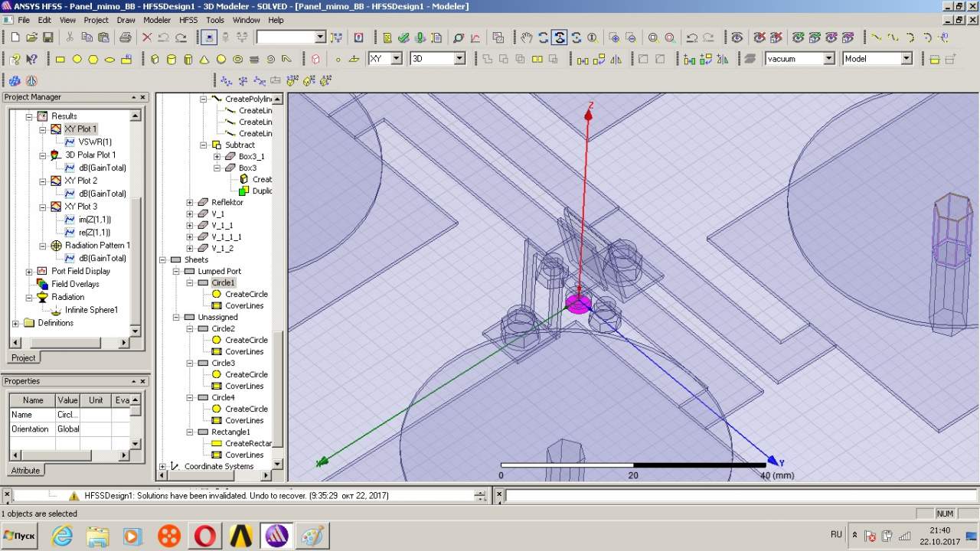This screenshot has width=980, height=551.
Task: Select the Draw box tool
Action: pos(154,59)
